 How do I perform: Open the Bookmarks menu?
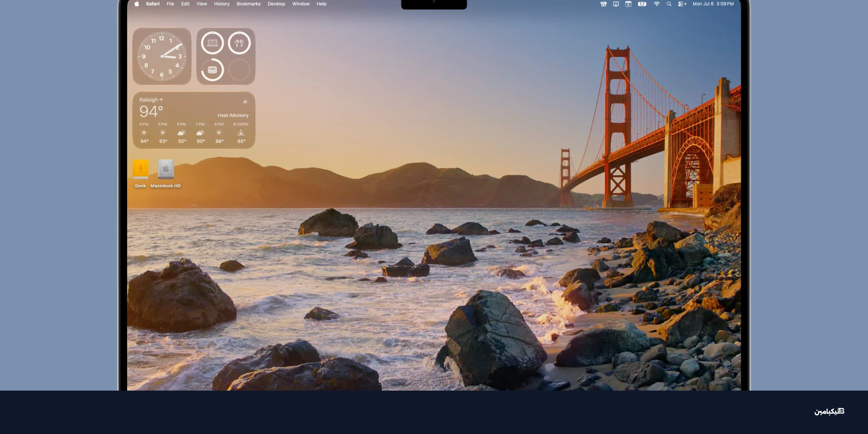(248, 4)
